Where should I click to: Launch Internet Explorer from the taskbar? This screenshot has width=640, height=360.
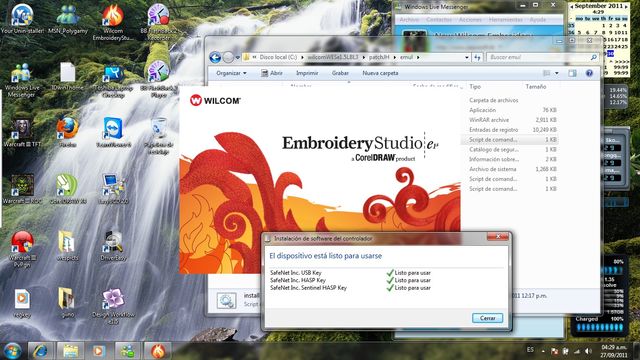(x=40, y=351)
